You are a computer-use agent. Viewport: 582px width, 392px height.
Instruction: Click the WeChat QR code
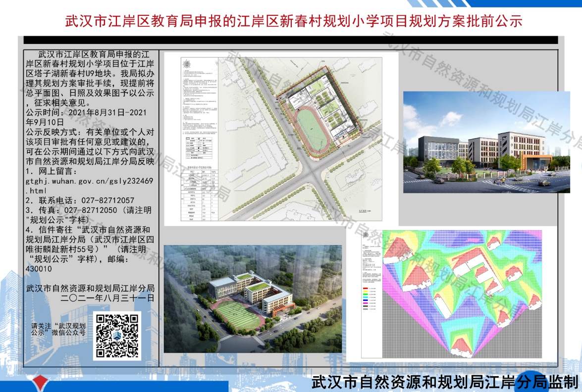117,336
